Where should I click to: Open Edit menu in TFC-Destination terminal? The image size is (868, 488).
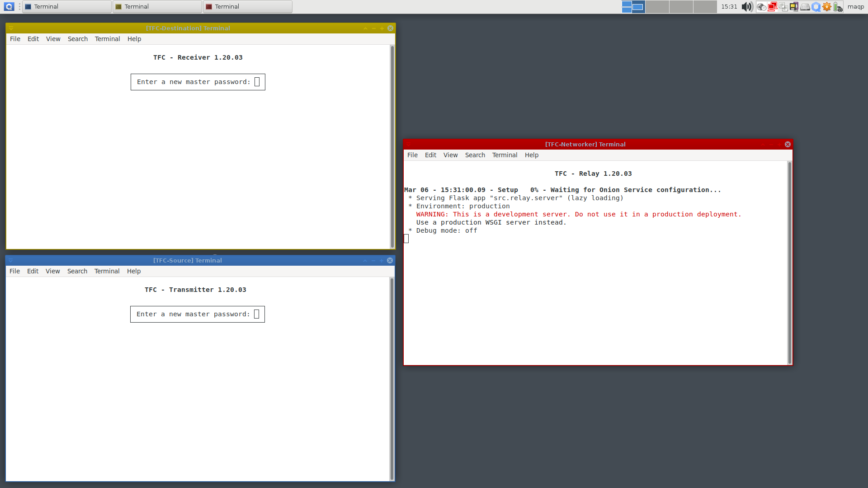click(x=33, y=39)
